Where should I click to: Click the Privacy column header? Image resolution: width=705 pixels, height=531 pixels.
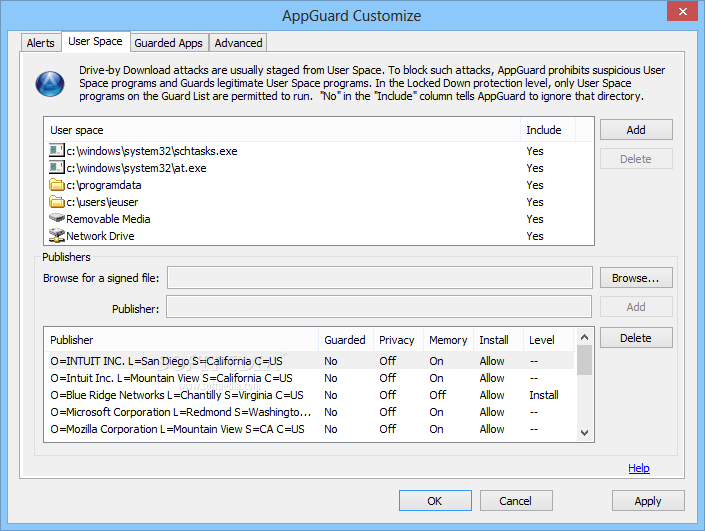398,340
